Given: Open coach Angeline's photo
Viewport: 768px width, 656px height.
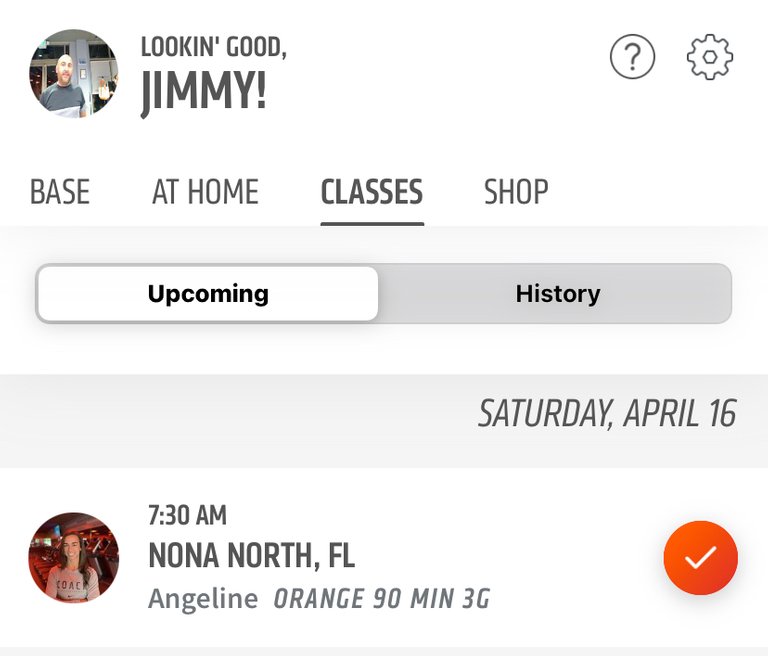Looking at the screenshot, I should (x=74, y=558).
